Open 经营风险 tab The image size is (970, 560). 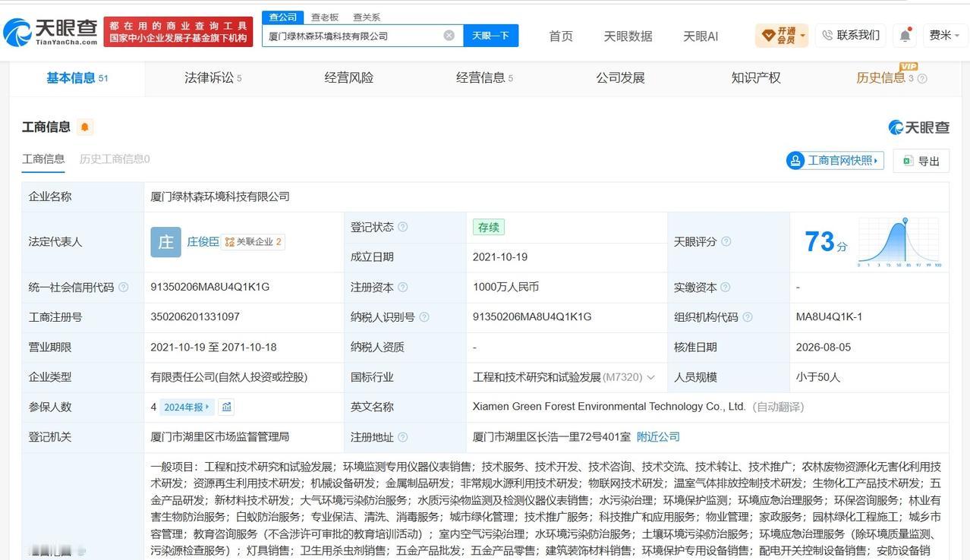(x=348, y=77)
